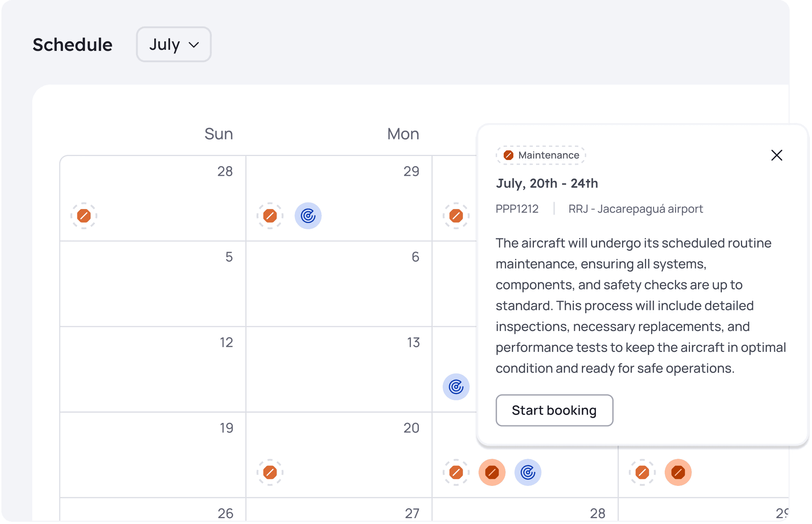Image resolution: width=812 pixels, height=524 pixels.
Task: Select the Sunday 5 calendar cell
Action: click(153, 284)
